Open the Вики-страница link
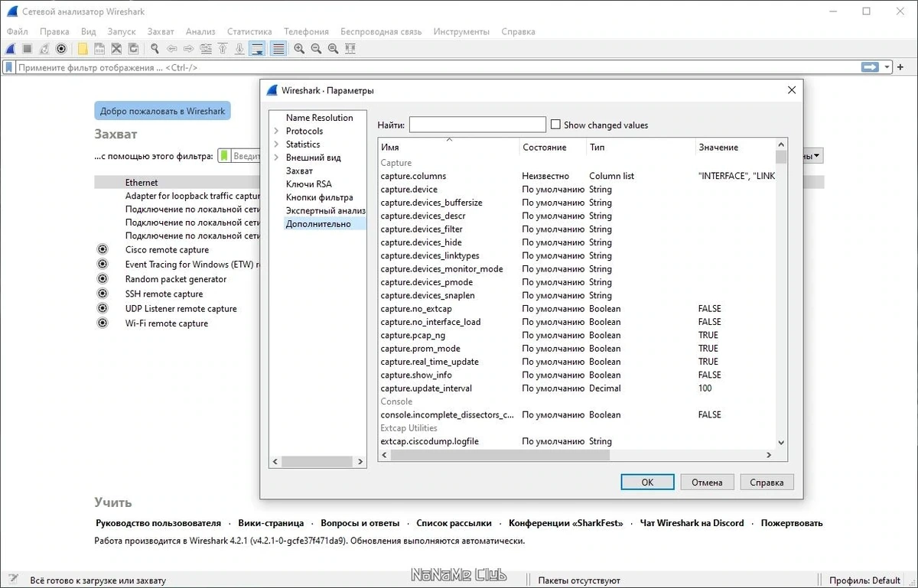 pos(271,523)
